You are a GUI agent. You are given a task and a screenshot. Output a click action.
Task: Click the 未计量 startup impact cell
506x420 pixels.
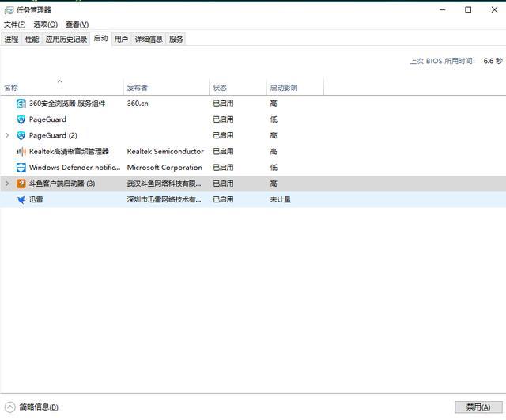(x=281, y=199)
